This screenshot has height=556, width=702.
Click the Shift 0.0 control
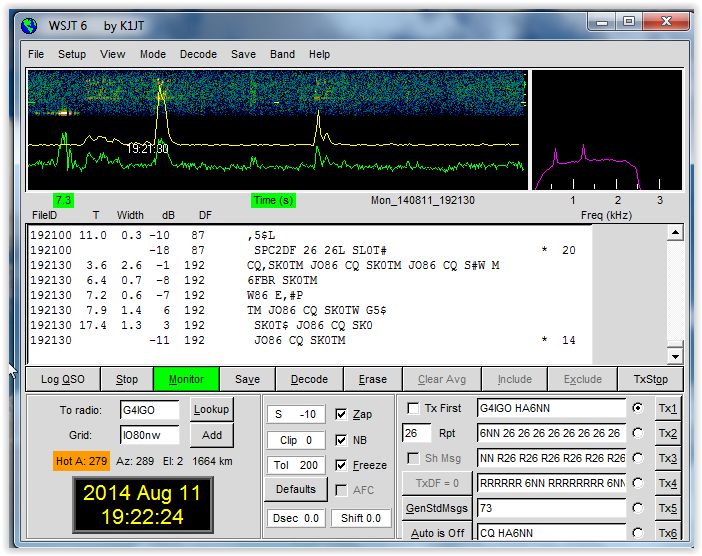pyautogui.click(x=361, y=518)
